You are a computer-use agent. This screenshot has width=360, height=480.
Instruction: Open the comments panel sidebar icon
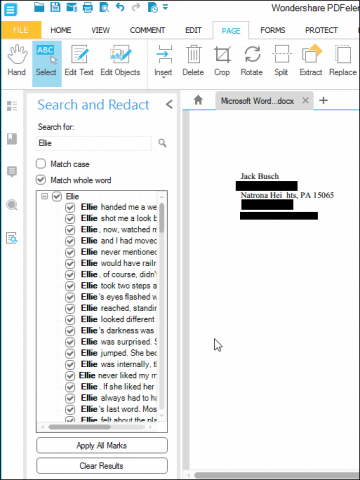coord(12,172)
